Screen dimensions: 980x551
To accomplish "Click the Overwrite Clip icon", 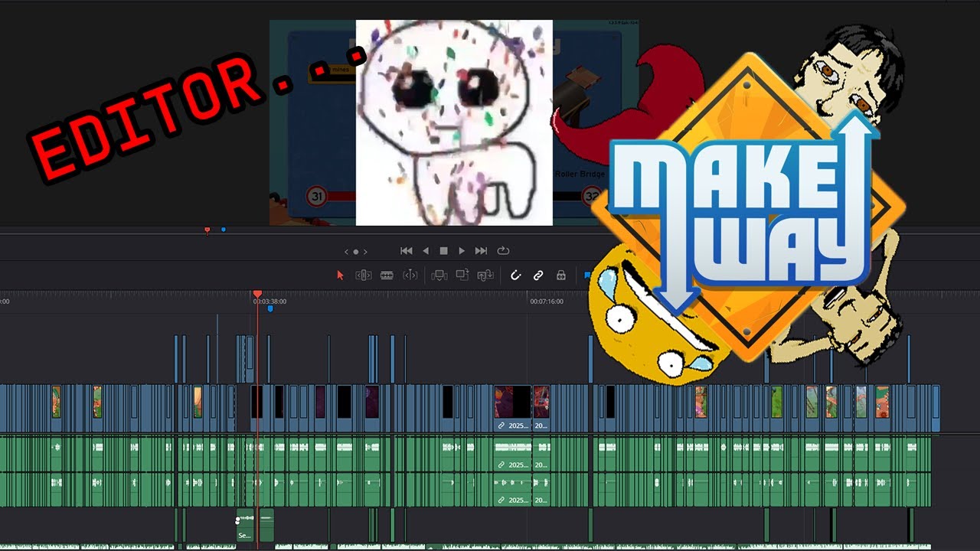I will pyautogui.click(x=462, y=275).
